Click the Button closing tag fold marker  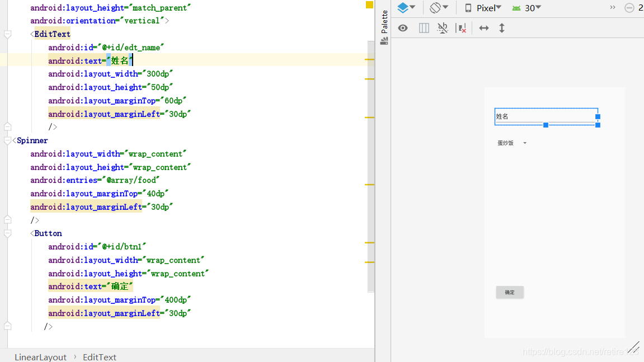click(7, 326)
